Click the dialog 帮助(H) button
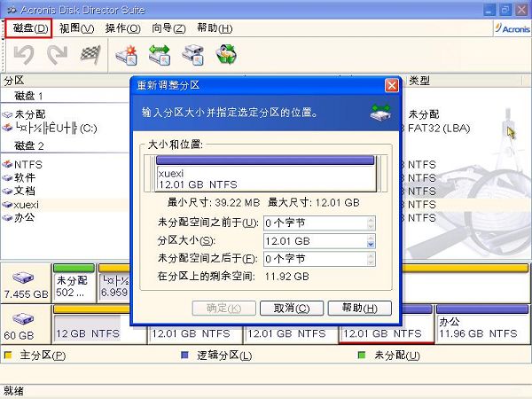 [360, 309]
